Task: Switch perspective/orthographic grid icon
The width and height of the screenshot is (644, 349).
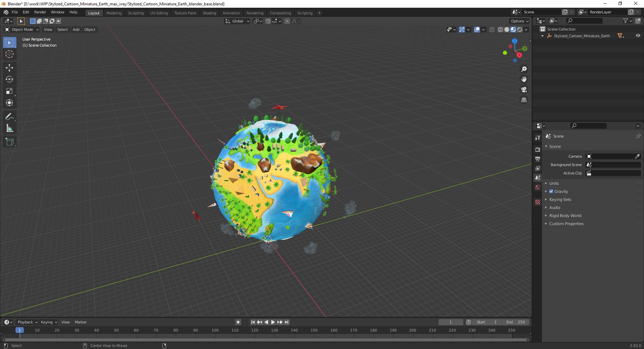Action: tap(524, 100)
